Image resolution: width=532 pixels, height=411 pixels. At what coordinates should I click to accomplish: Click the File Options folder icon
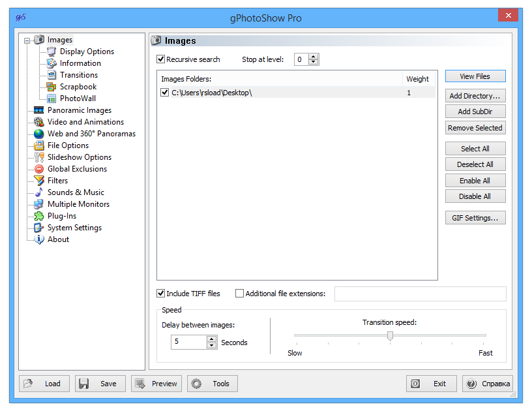pos(39,145)
